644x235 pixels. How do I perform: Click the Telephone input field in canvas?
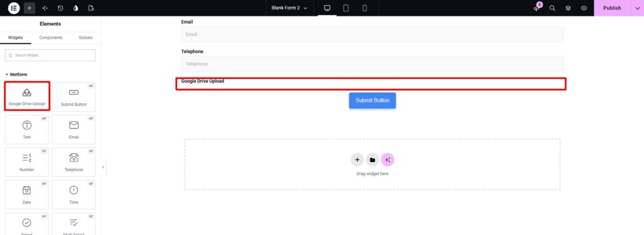coord(372,64)
